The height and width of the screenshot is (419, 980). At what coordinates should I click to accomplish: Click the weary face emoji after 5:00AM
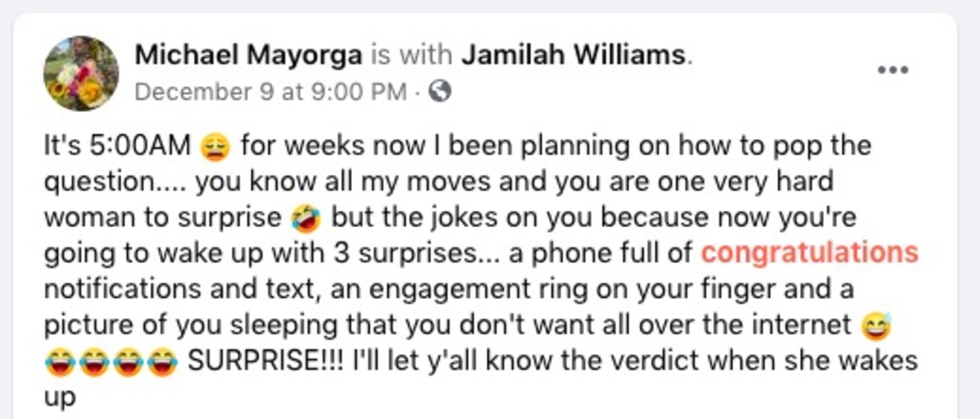coord(215,147)
